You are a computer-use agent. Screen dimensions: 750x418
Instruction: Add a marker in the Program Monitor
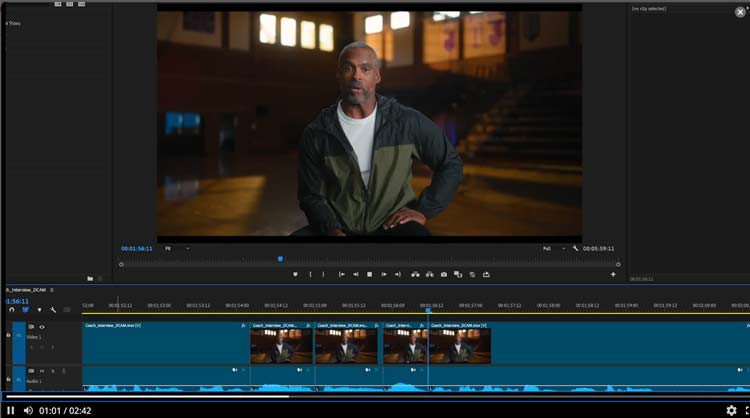295,275
